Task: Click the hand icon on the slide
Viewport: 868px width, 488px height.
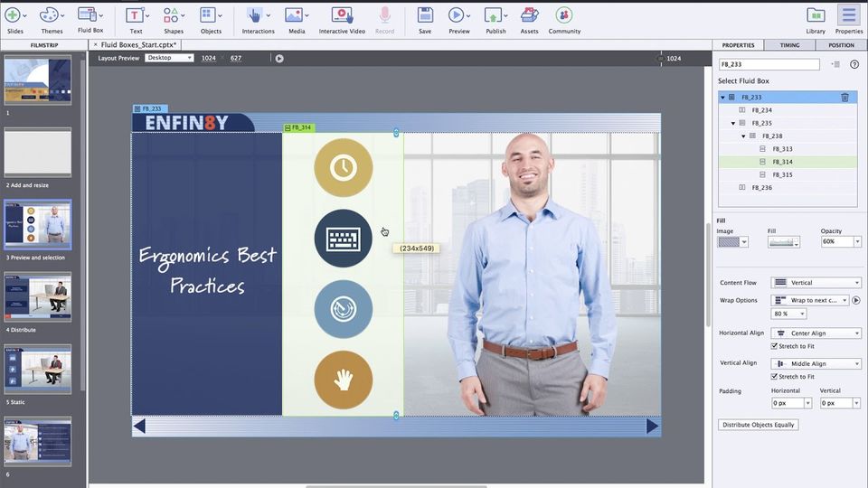Action: 344,380
